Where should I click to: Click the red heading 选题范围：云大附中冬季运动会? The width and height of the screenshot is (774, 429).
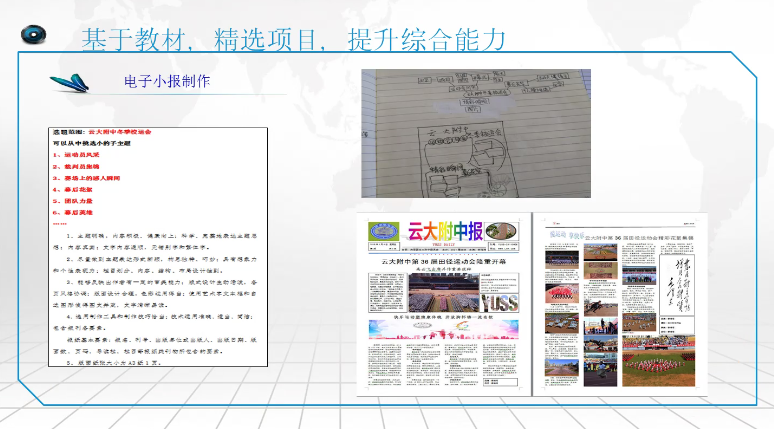(119, 132)
